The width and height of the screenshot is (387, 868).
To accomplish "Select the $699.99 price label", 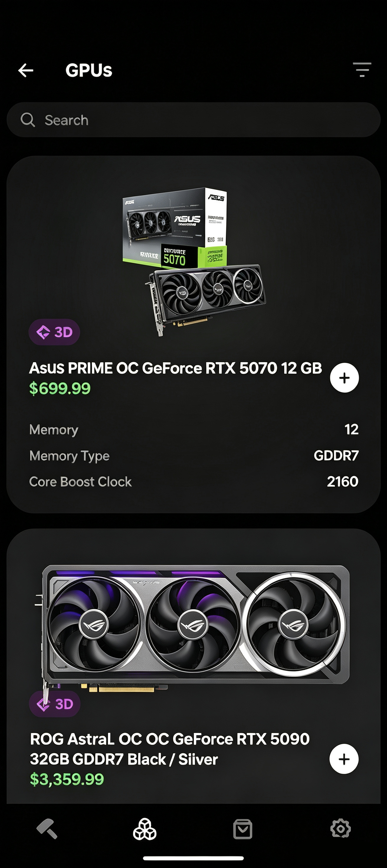I will [x=60, y=389].
